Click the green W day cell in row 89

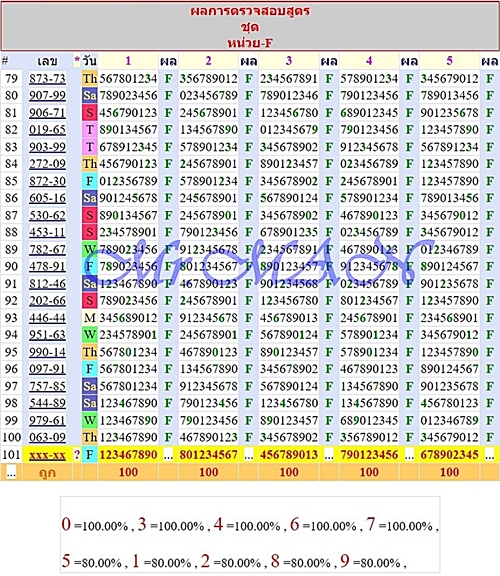coord(90,249)
